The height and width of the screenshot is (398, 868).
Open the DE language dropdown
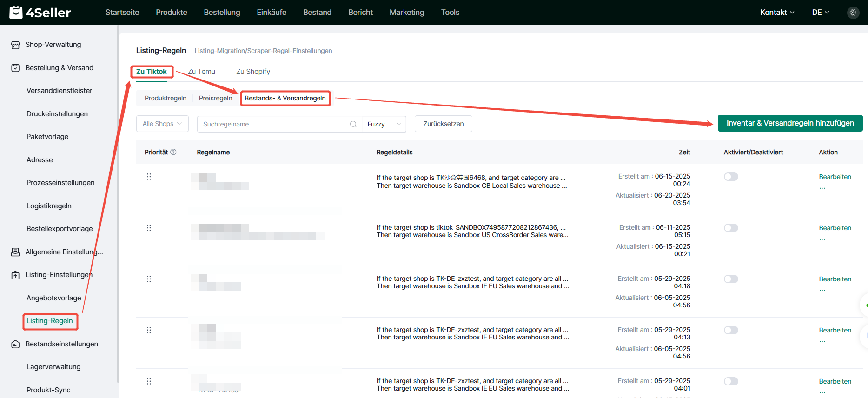pyautogui.click(x=821, y=13)
